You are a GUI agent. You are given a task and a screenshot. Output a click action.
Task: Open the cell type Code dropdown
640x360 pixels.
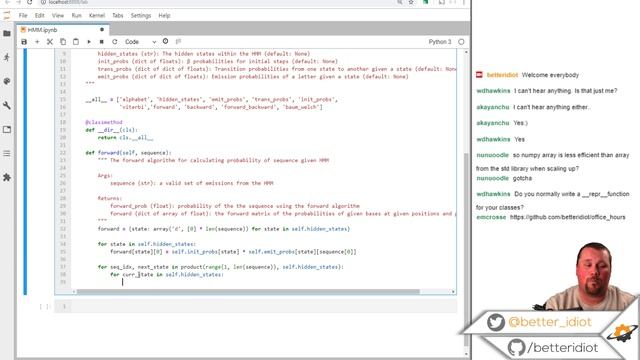140,42
